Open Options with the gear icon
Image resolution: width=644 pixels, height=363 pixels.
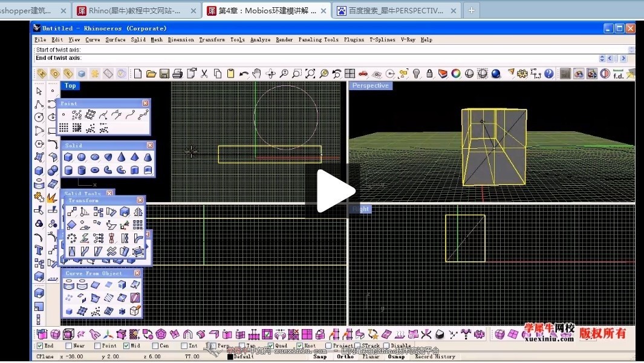coord(522,74)
